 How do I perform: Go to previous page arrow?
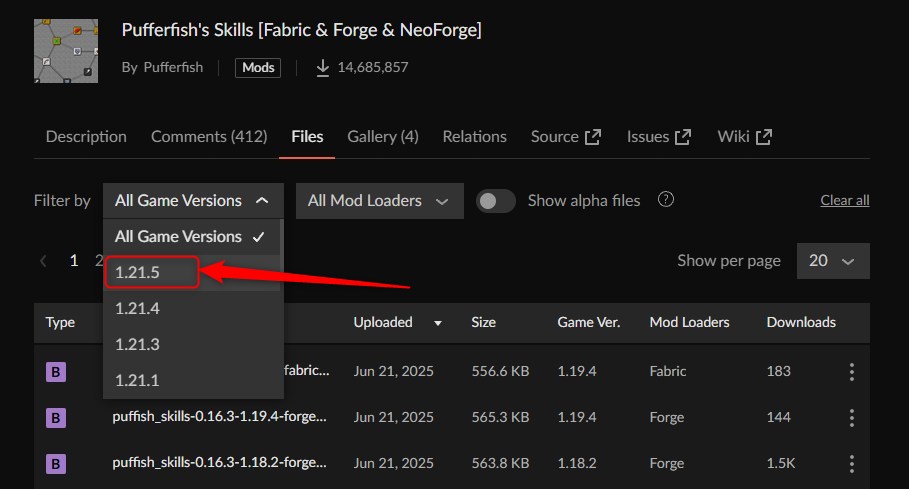pos(43,261)
